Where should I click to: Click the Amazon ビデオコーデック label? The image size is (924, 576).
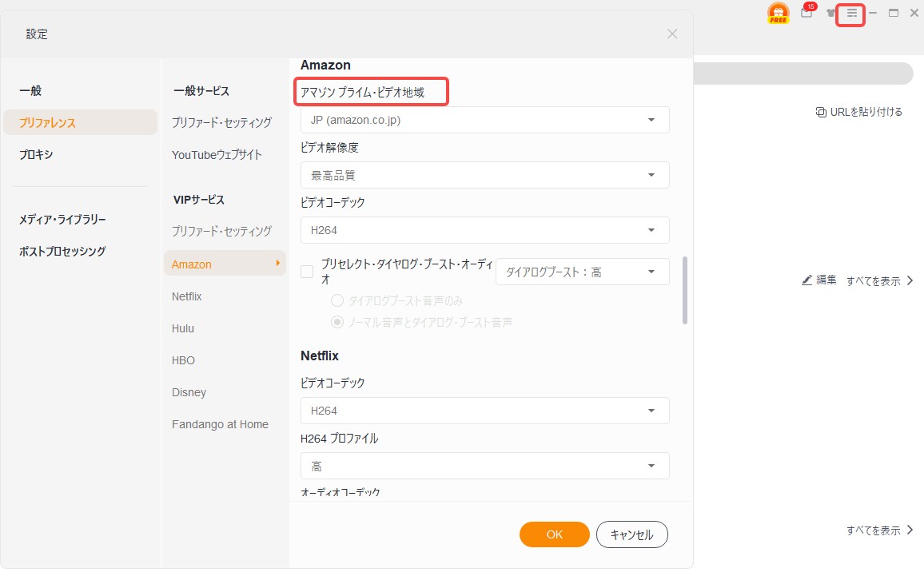pos(333,203)
